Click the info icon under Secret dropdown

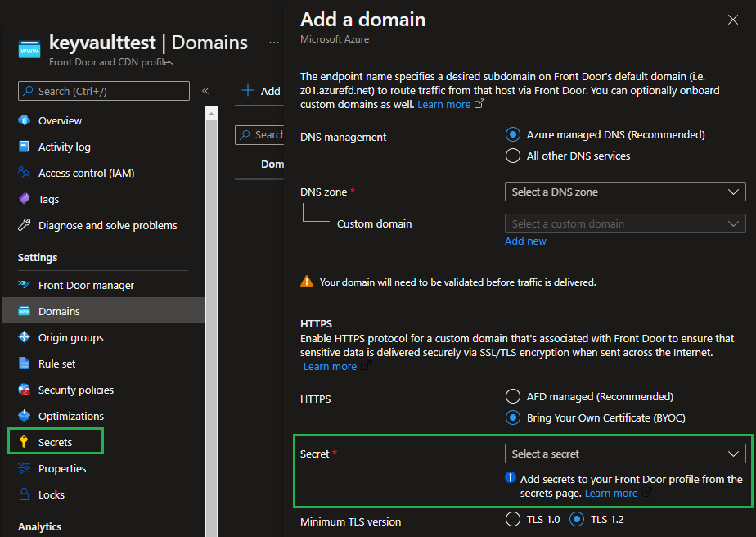click(x=511, y=478)
